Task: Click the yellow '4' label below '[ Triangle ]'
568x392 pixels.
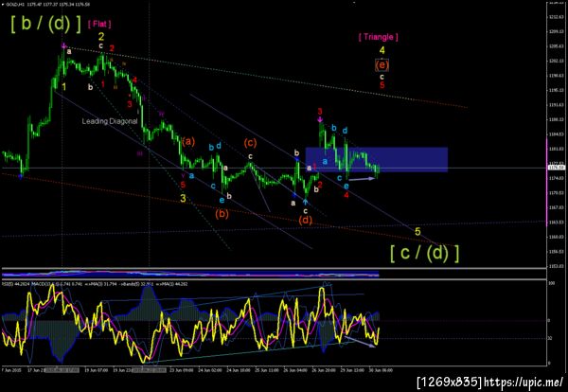Action: pyautogui.click(x=382, y=50)
